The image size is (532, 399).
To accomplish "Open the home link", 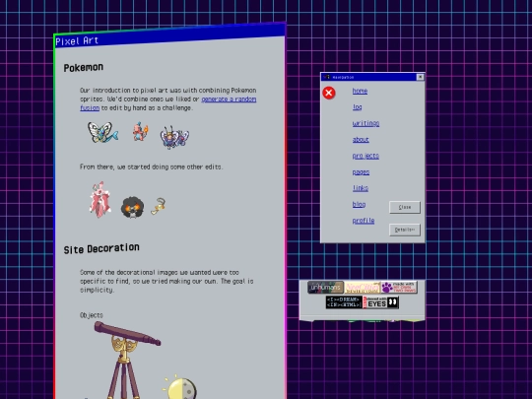I will (x=360, y=91).
